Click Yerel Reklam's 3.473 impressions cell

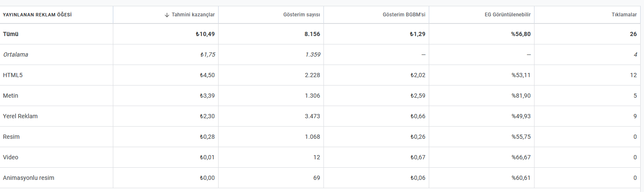click(x=312, y=116)
